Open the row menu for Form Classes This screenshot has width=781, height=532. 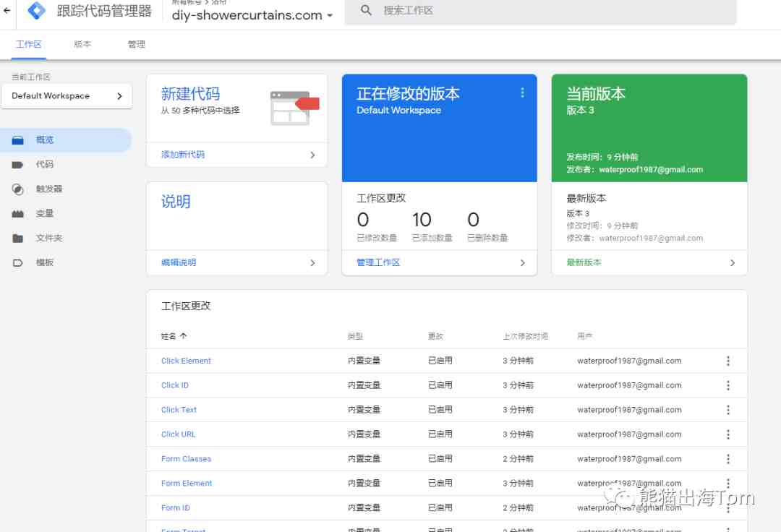pos(727,459)
